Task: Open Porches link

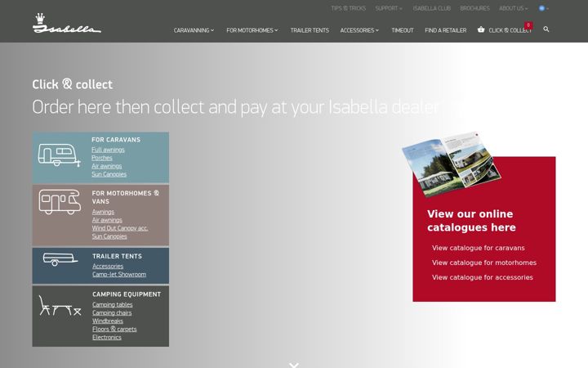Action: pyautogui.click(x=101, y=158)
